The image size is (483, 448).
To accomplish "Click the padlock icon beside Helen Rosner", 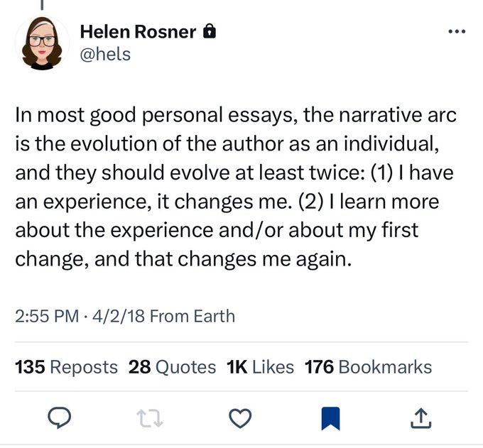I will [x=210, y=31].
